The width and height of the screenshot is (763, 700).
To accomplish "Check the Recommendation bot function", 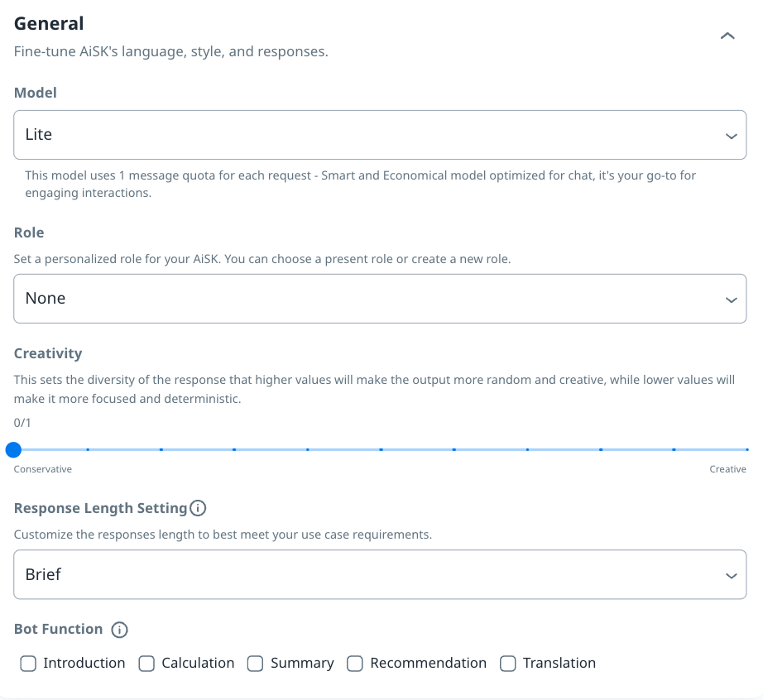I will pos(355,664).
